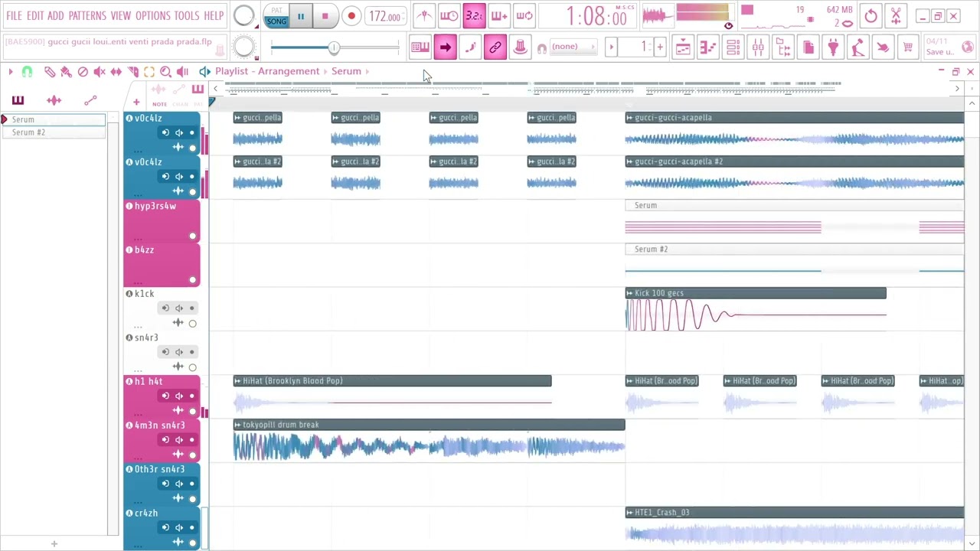Click the tempo tapper icon

(x=857, y=47)
